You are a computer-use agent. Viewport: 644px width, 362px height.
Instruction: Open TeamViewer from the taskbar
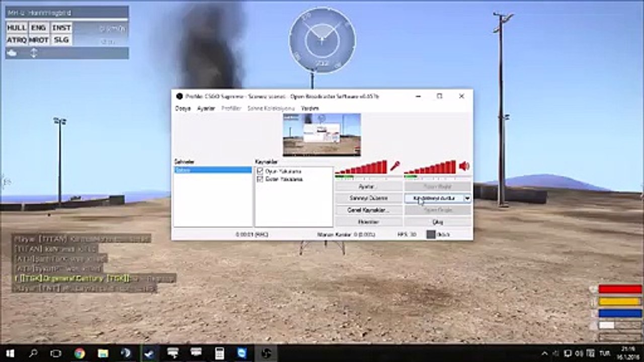pyautogui.click(x=243, y=353)
